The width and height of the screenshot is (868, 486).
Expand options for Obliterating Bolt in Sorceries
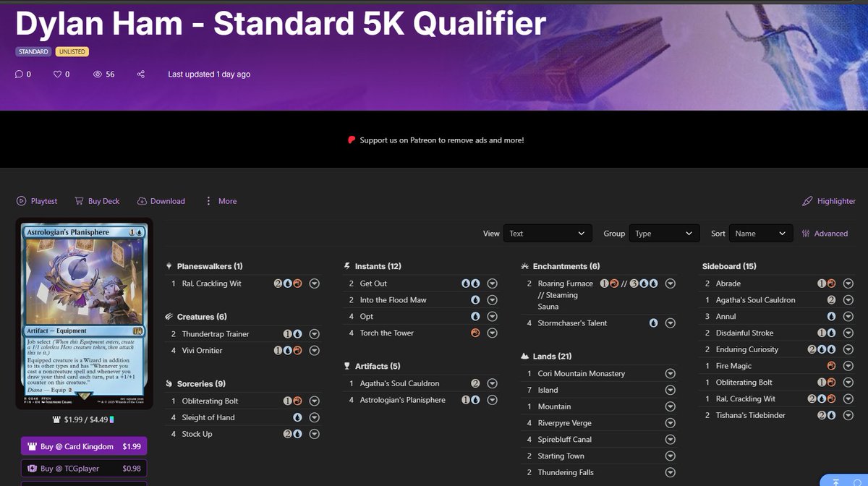[314, 401]
